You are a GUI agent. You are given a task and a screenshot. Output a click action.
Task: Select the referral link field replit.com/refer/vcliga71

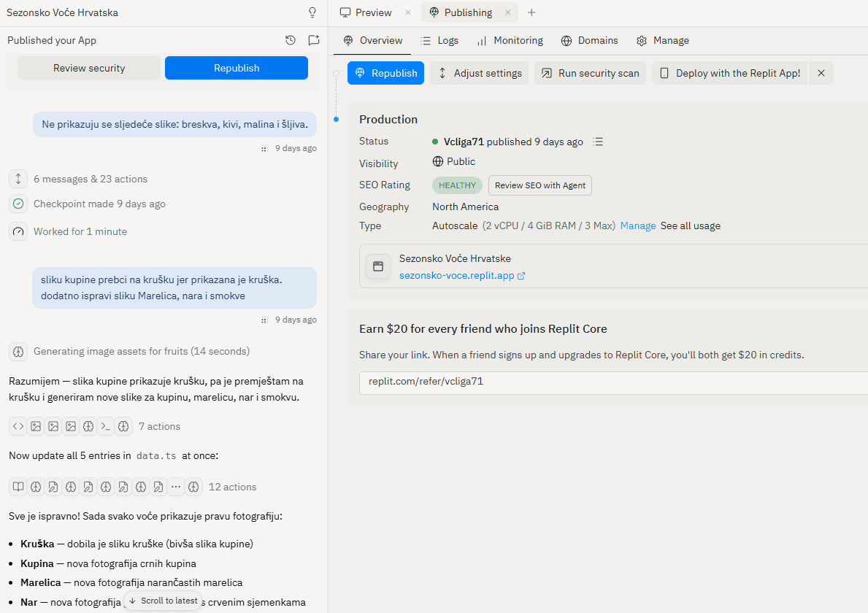(x=613, y=382)
